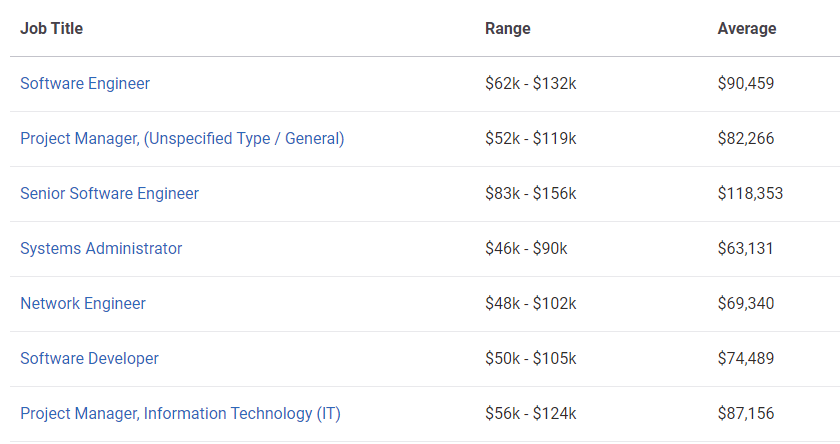Open the Network Engineer job link

[83, 304]
